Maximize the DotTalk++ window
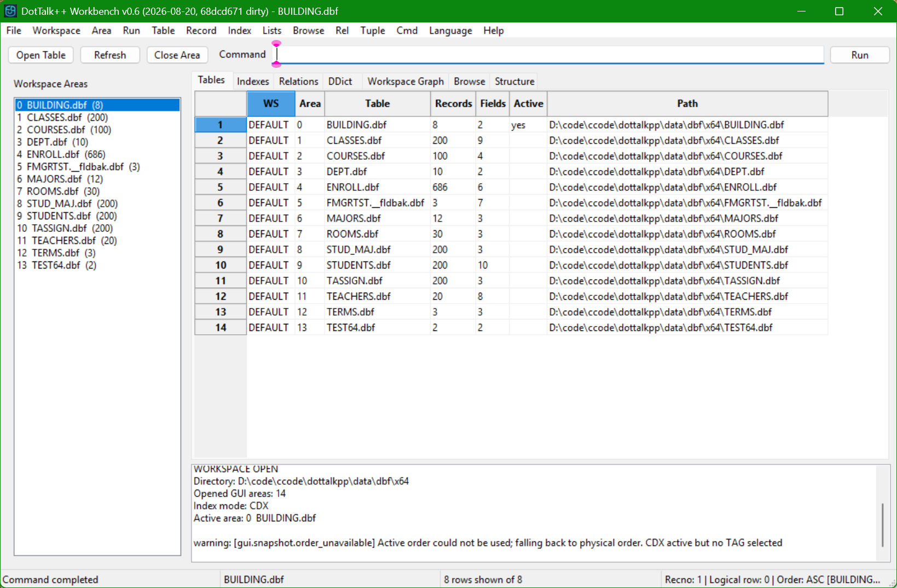The height and width of the screenshot is (588, 897). point(839,11)
